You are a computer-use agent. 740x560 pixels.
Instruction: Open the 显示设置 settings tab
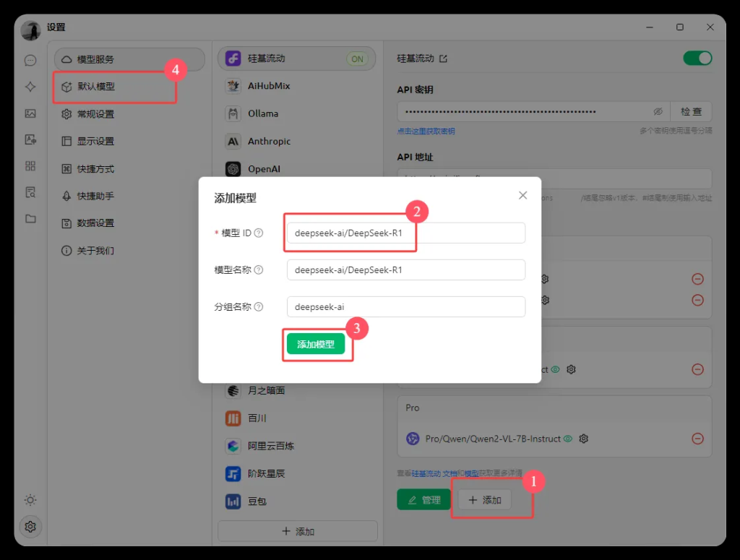(130, 142)
